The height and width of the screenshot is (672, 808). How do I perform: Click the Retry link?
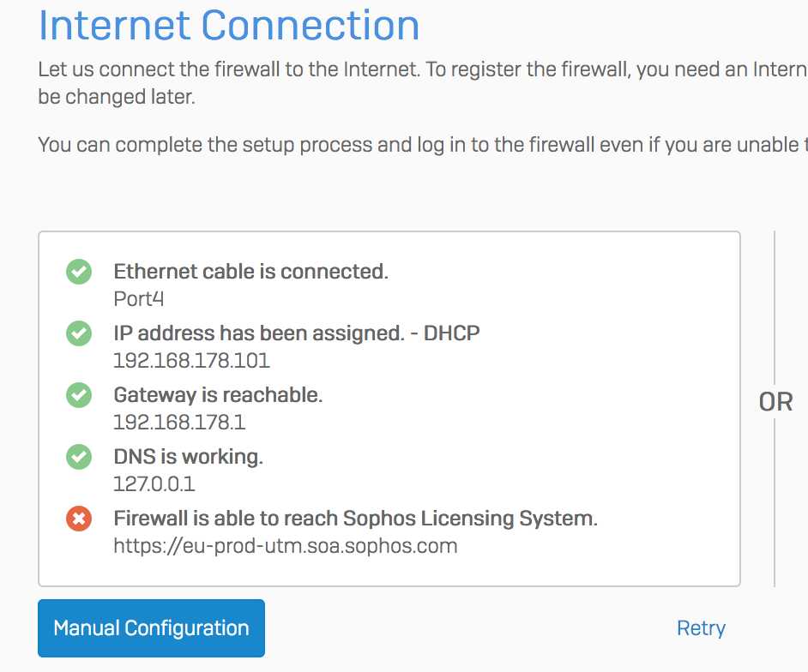(x=701, y=628)
